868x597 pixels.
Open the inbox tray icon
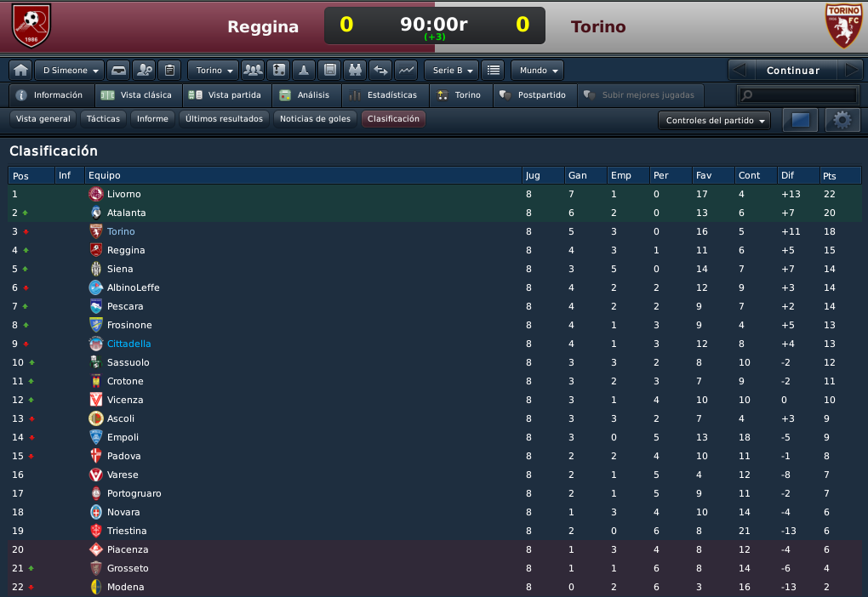pyautogui.click(x=119, y=71)
